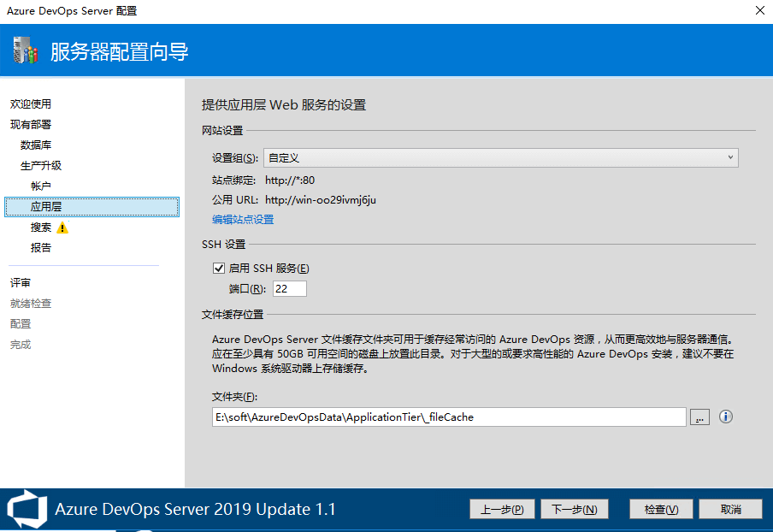Open the 帐户 wizard page
Viewport: 773px width, 532px height.
point(41,186)
